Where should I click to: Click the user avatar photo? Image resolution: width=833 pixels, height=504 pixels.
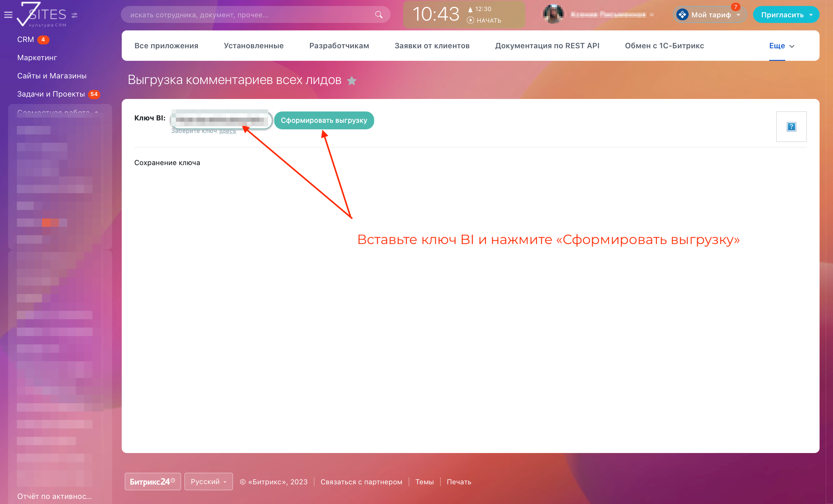(x=553, y=14)
